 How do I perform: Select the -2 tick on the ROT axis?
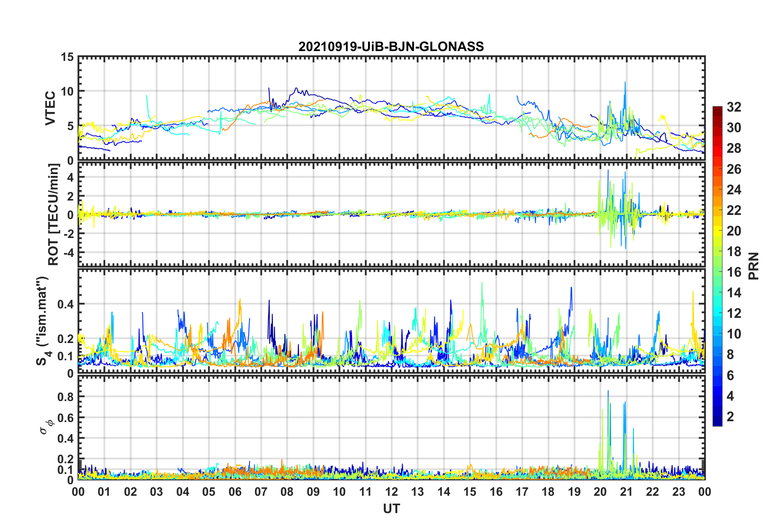68,233
